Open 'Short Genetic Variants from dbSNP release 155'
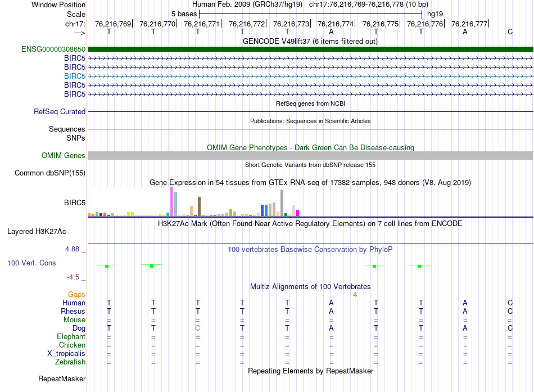534x392 pixels. point(310,165)
